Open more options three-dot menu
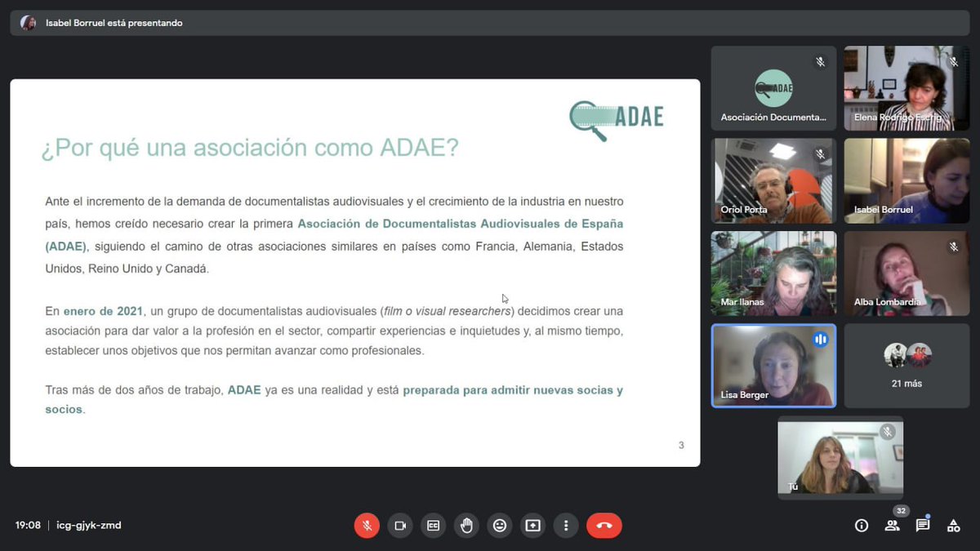The width and height of the screenshot is (980, 551). tap(566, 526)
